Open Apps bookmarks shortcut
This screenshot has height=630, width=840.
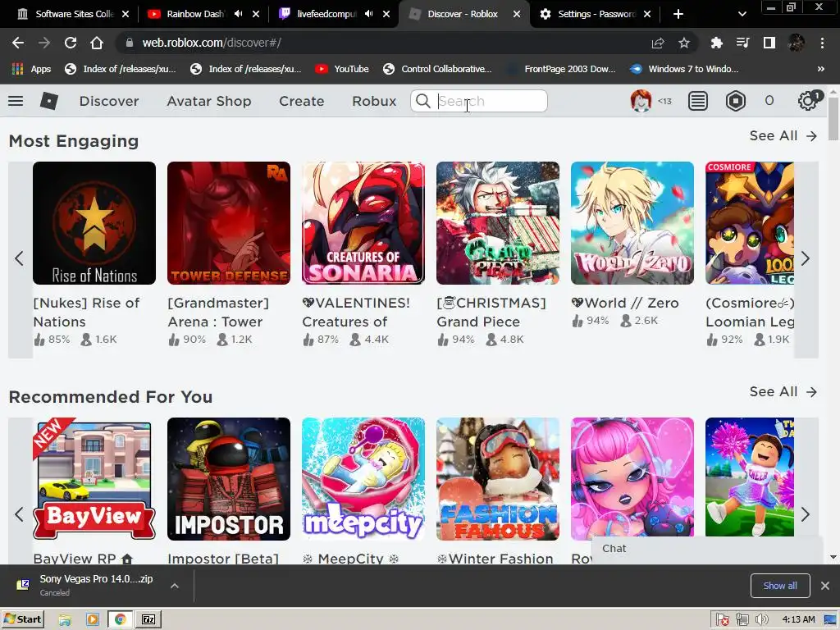point(32,69)
